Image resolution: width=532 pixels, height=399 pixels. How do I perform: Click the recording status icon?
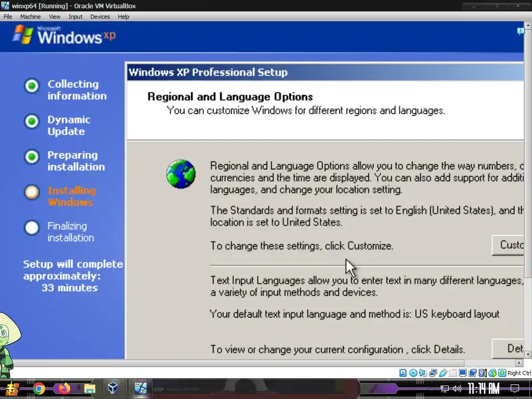pyautogui.click(x=472, y=373)
